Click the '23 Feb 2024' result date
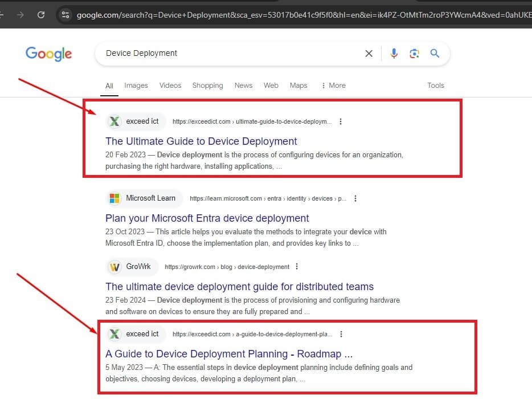532x399 pixels. point(125,300)
